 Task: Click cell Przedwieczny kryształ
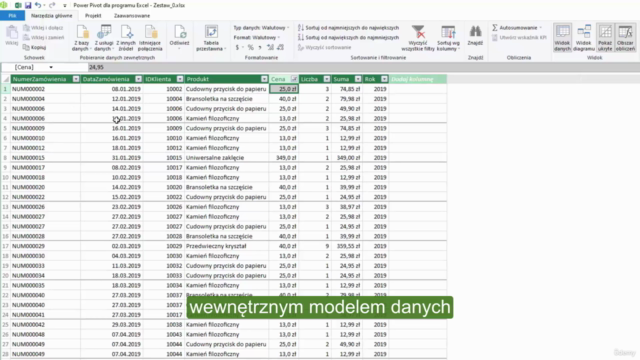[x=227, y=246]
